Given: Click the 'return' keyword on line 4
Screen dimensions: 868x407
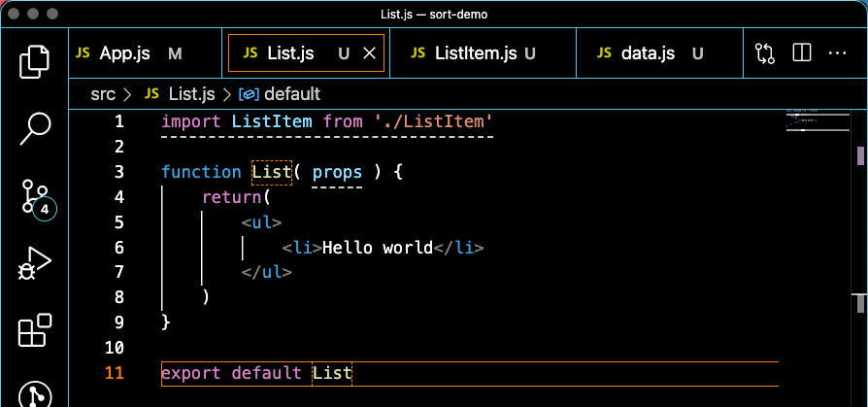Looking at the screenshot, I should point(231,196).
